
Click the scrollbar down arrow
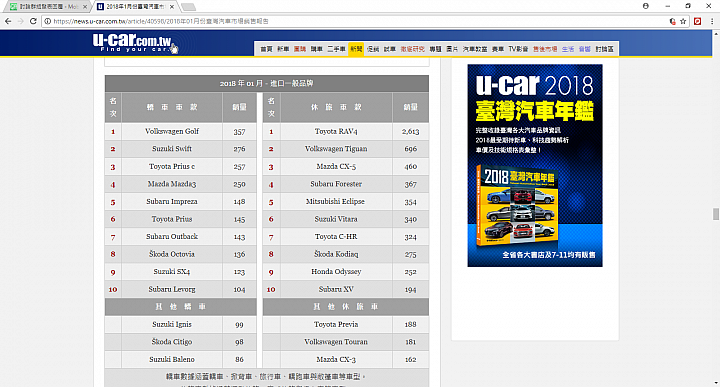(x=715, y=382)
